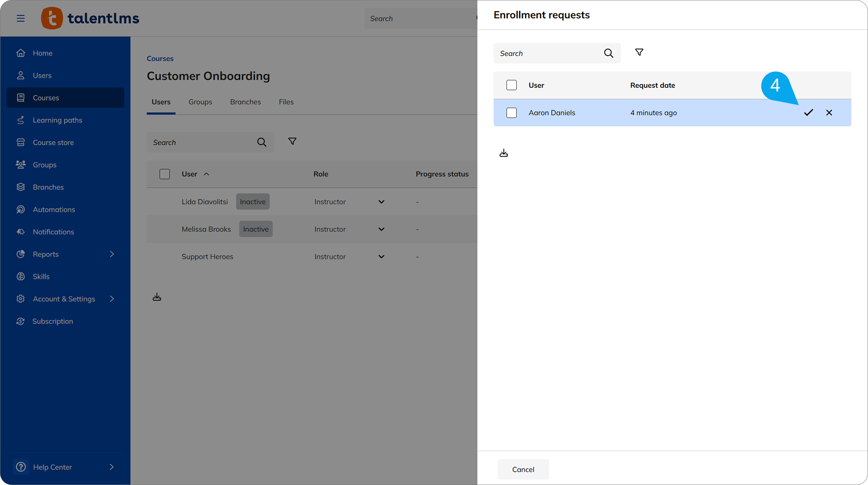This screenshot has width=868, height=485.
Task: Expand the Reports sidebar submenu
Action: (112, 254)
